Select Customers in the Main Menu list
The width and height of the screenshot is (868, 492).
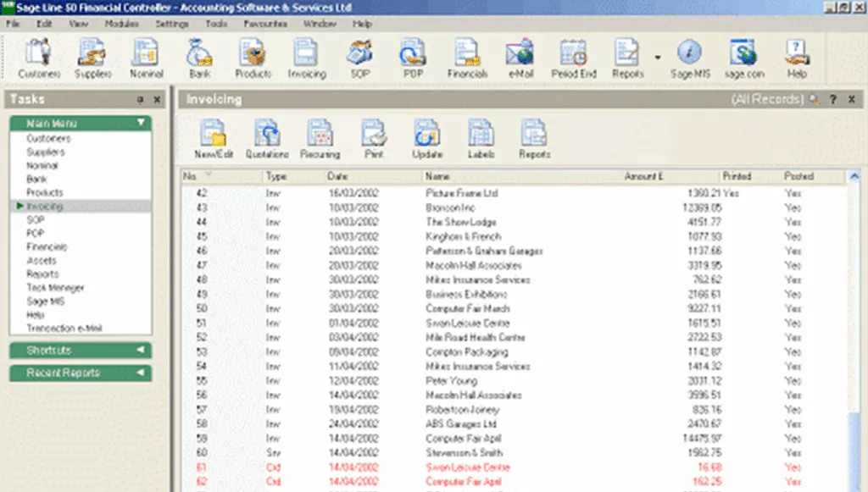click(x=48, y=138)
